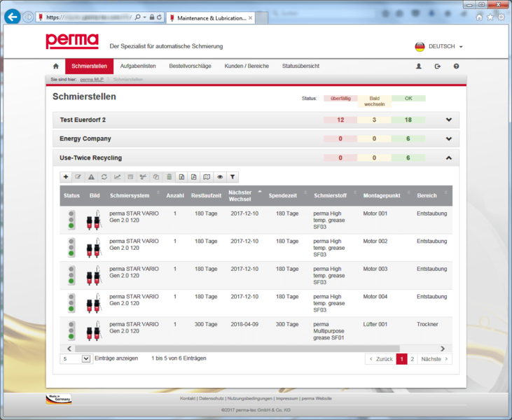Open the user profile icon
This screenshot has height=420, width=512.
click(x=419, y=66)
